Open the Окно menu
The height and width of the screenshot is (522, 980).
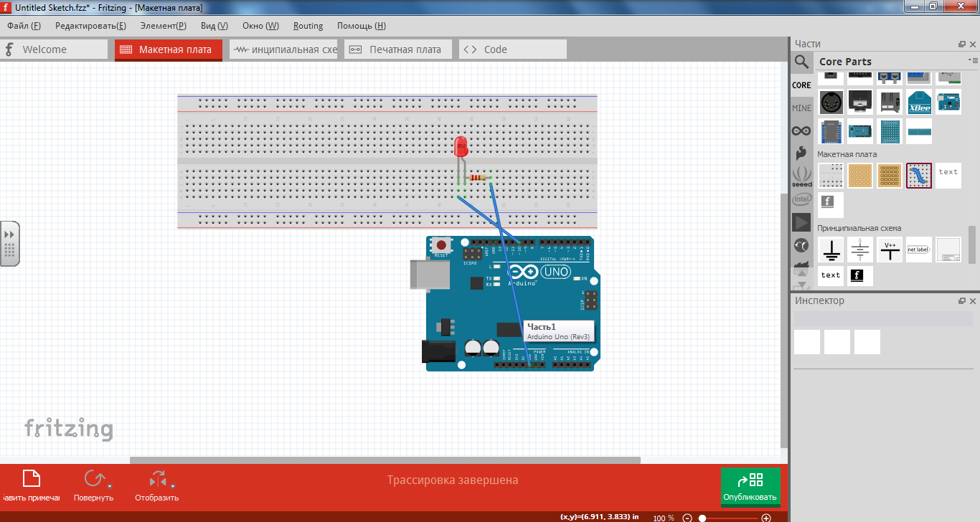pyautogui.click(x=260, y=26)
